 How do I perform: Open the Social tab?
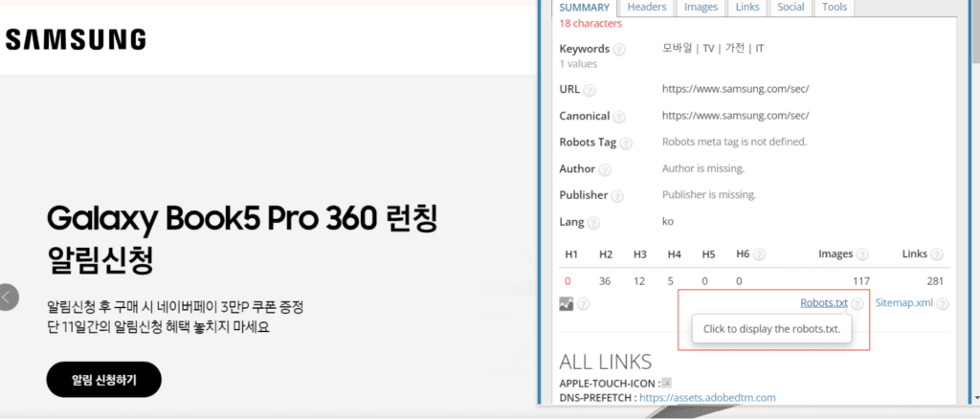791,8
